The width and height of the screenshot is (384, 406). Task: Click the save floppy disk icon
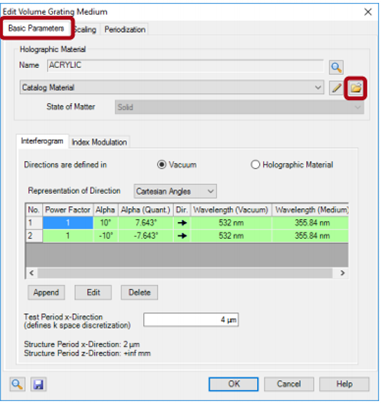tap(39, 384)
